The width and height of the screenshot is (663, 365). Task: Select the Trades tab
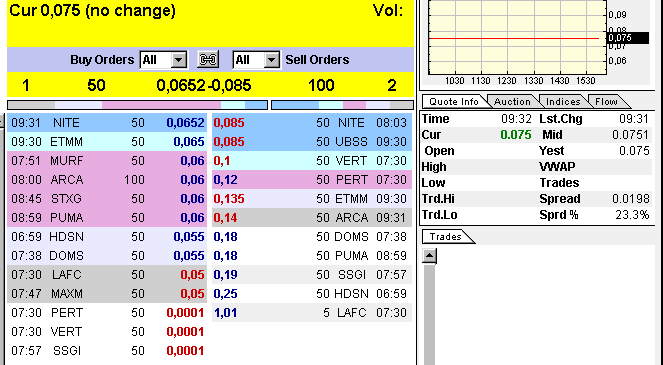pos(446,237)
